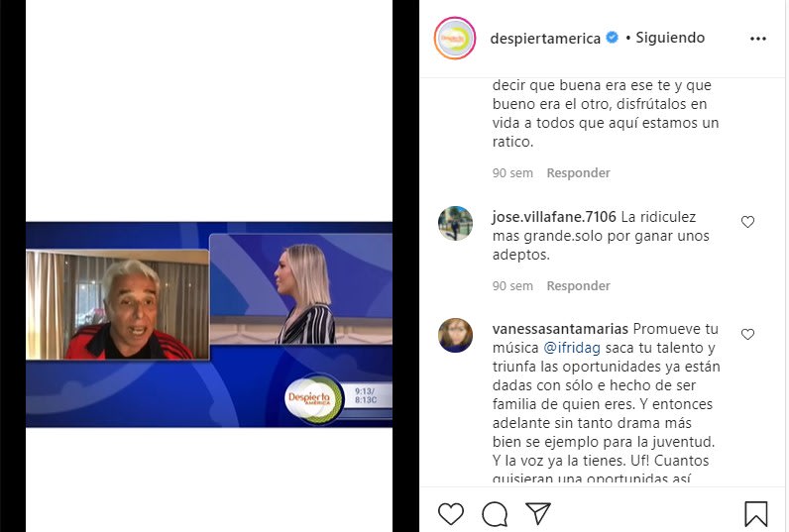This screenshot has width=789, height=532.
Task: Reply to jose.villafane.7106's comment
Action: pyautogui.click(x=578, y=285)
